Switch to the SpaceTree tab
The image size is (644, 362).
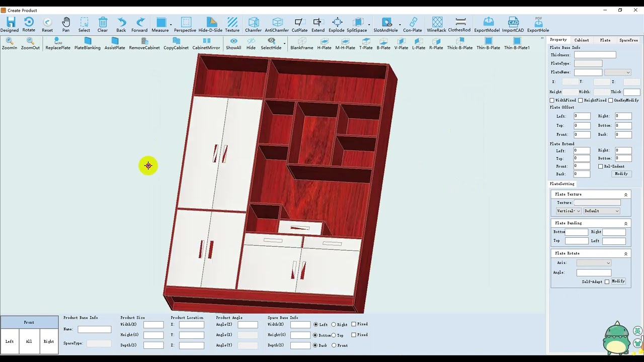coord(628,40)
